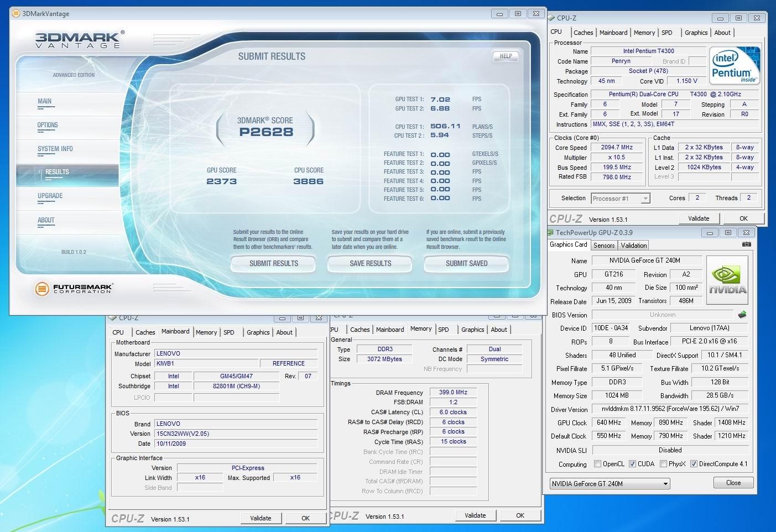Open SPD tab in mainboard CPU-Z window

point(229,332)
